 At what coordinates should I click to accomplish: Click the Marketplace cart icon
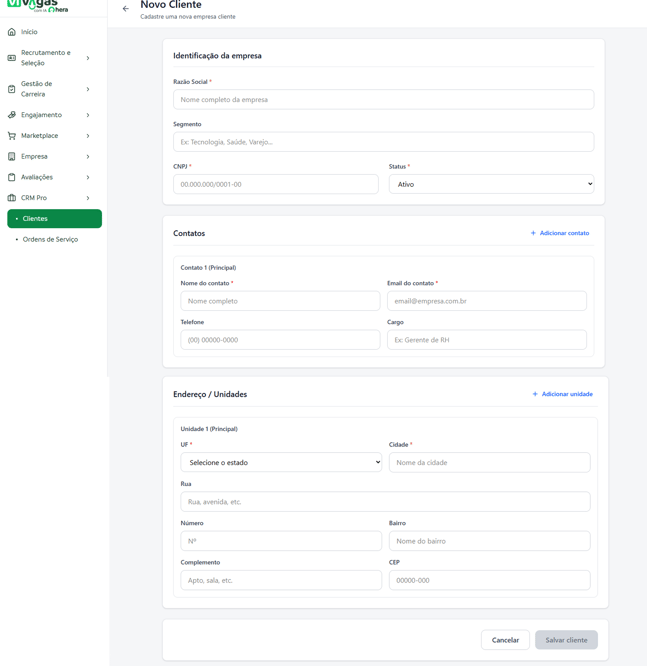pyautogui.click(x=12, y=136)
